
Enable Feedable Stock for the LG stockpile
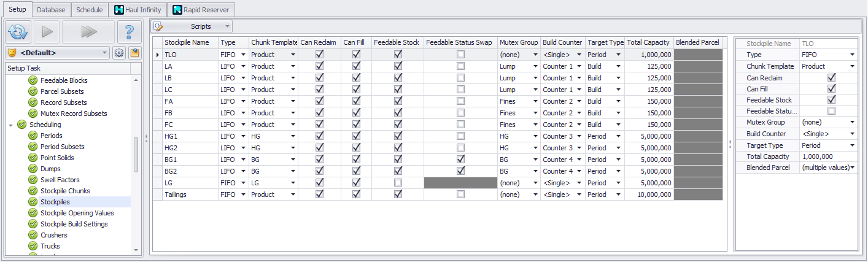pos(398,183)
